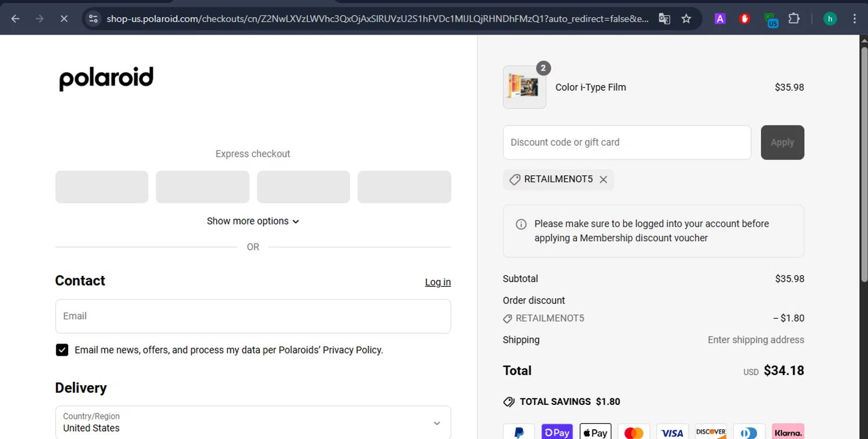Click the Klarna payment icon

click(x=788, y=432)
